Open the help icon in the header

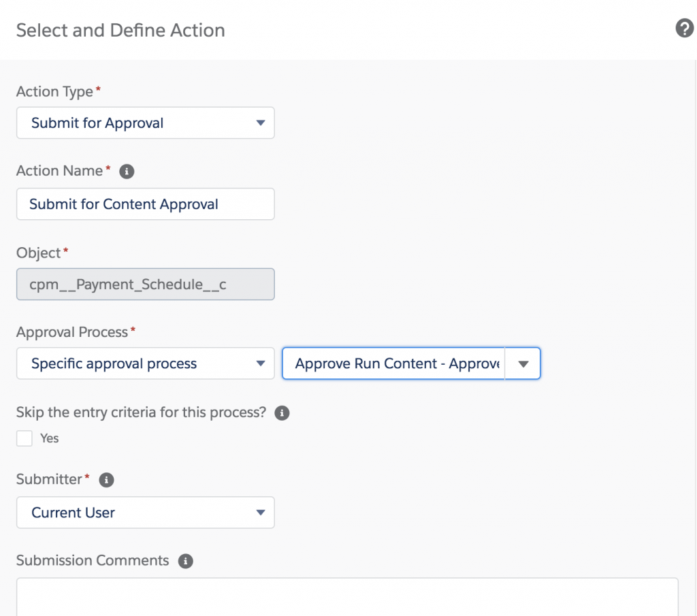point(684,29)
